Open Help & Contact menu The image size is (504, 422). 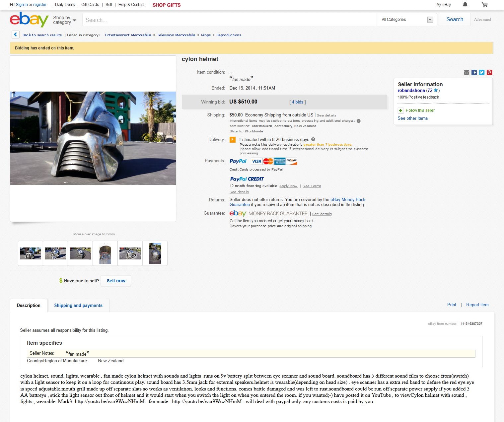tap(131, 5)
